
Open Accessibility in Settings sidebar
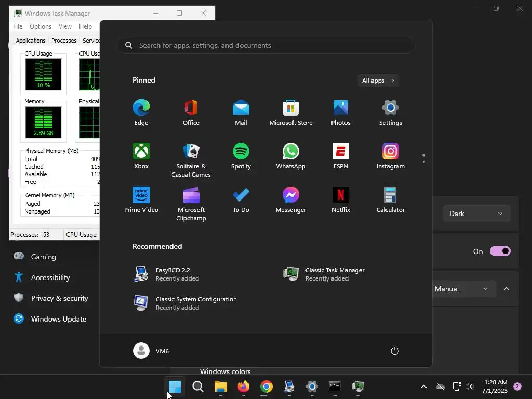pyautogui.click(x=51, y=277)
